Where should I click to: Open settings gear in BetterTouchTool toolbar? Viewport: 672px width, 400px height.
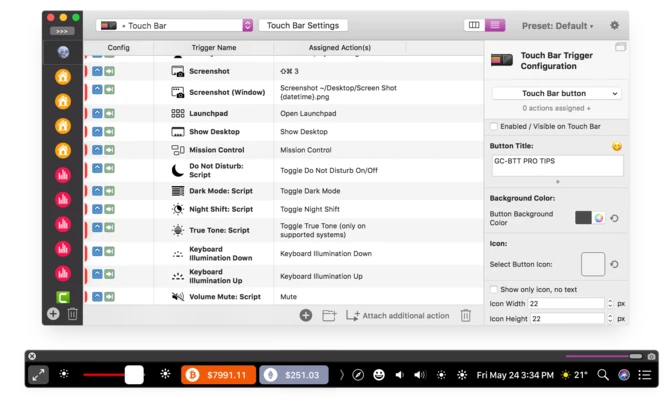(x=614, y=25)
